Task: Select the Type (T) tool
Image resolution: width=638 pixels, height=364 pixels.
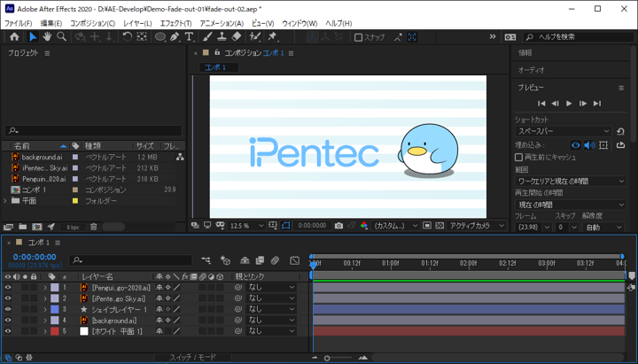Action: pos(190,37)
